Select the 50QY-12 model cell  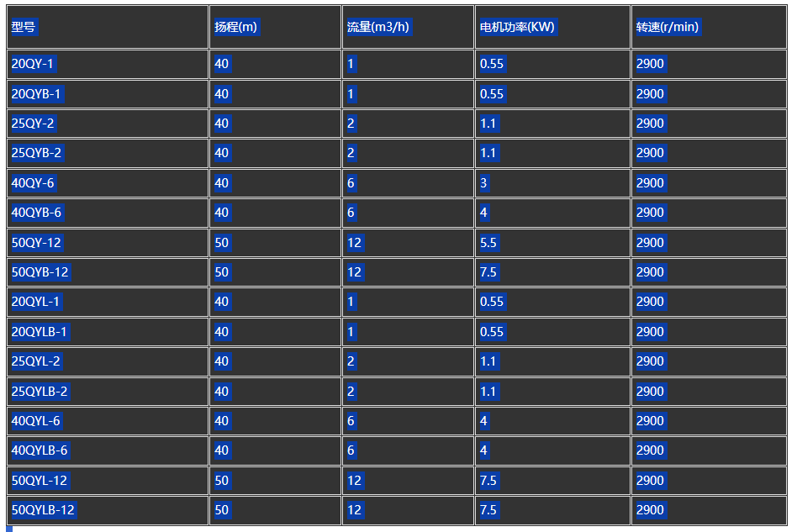[108, 242]
